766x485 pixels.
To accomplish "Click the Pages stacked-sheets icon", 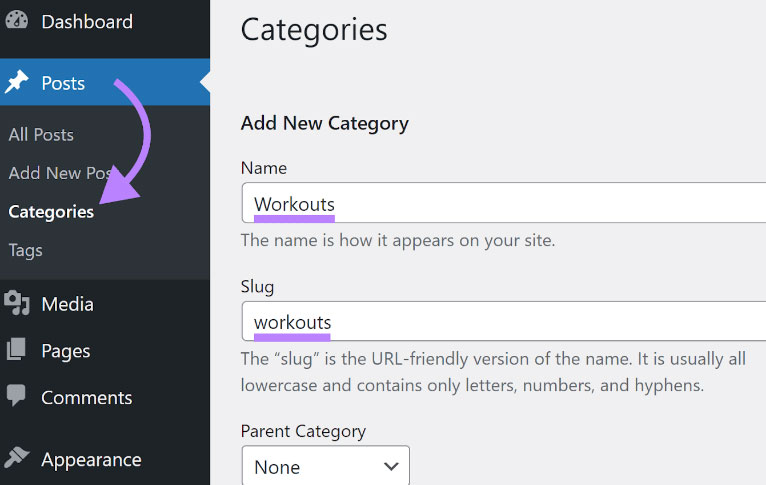I will pyautogui.click(x=17, y=350).
